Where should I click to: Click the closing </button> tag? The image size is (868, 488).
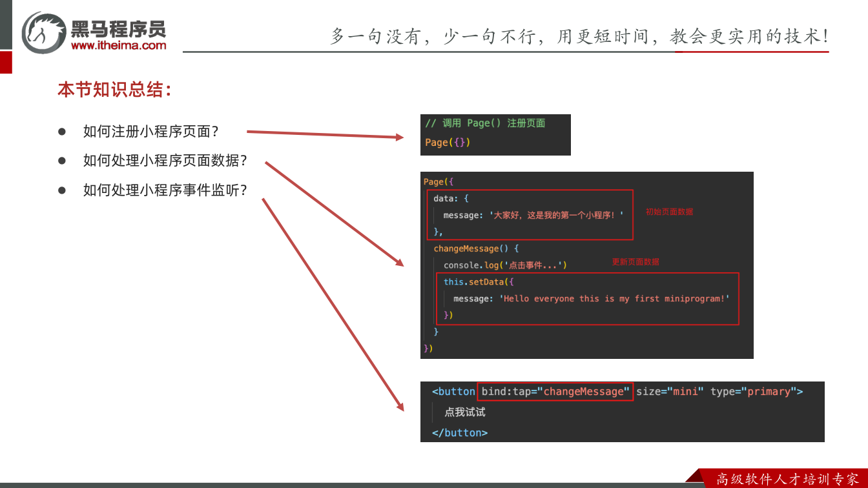[x=460, y=432]
